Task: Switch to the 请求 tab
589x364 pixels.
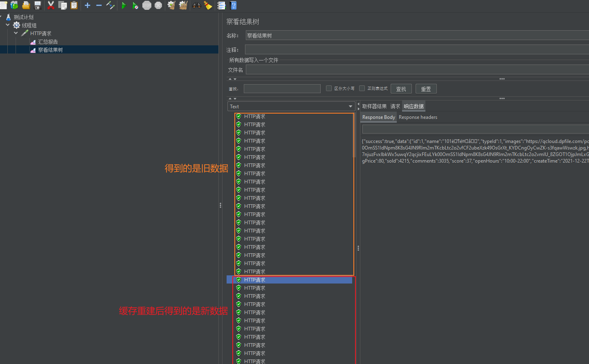Action: tap(395, 106)
